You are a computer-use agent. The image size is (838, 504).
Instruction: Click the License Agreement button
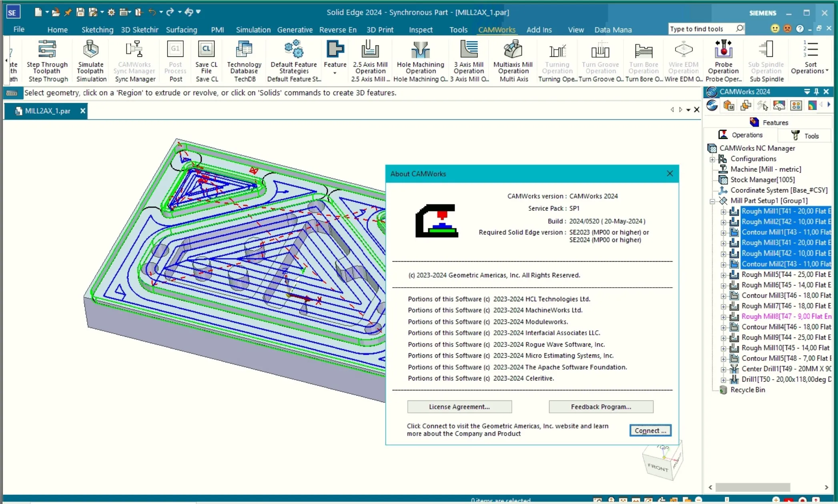pos(459,407)
